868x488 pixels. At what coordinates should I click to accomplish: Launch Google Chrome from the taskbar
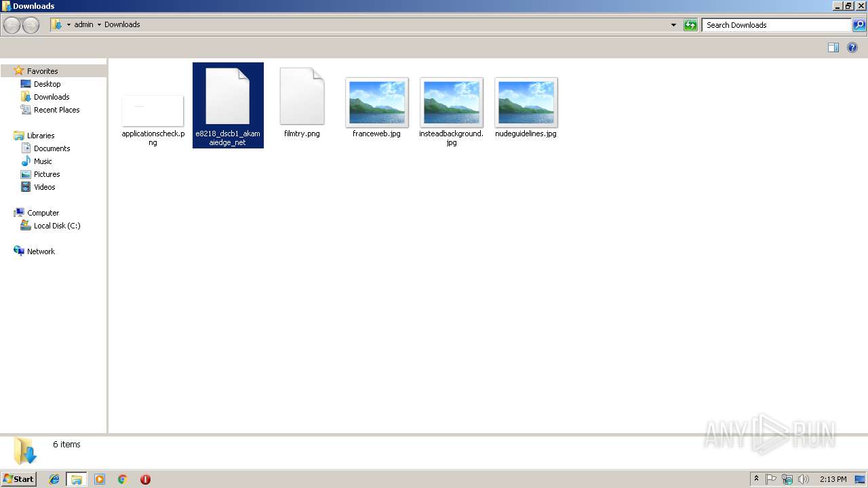pyautogui.click(x=122, y=479)
